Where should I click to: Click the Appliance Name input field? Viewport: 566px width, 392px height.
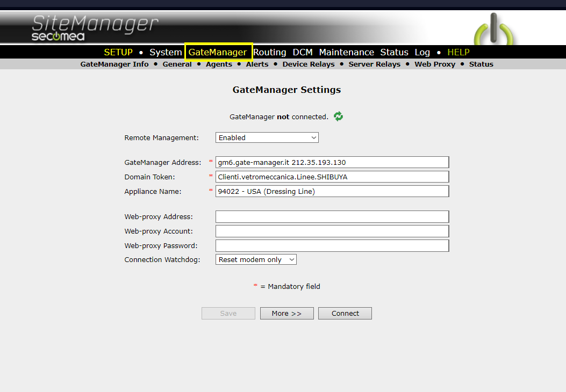pyautogui.click(x=332, y=191)
